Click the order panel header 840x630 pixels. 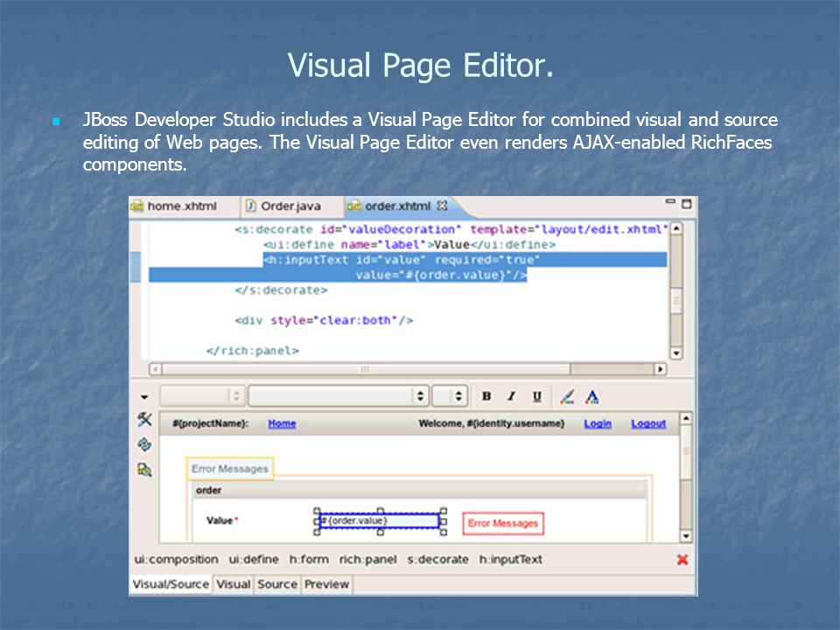[420, 490]
